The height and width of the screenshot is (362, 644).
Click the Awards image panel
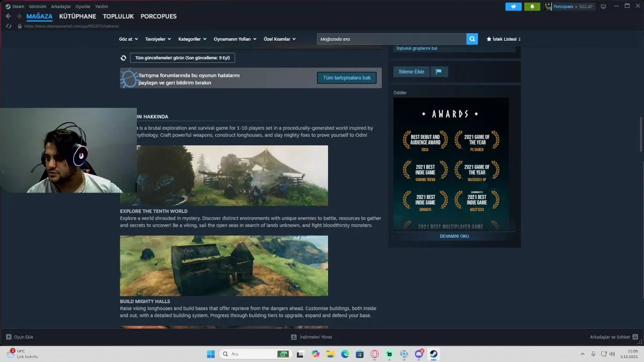pyautogui.click(x=451, y=164)
